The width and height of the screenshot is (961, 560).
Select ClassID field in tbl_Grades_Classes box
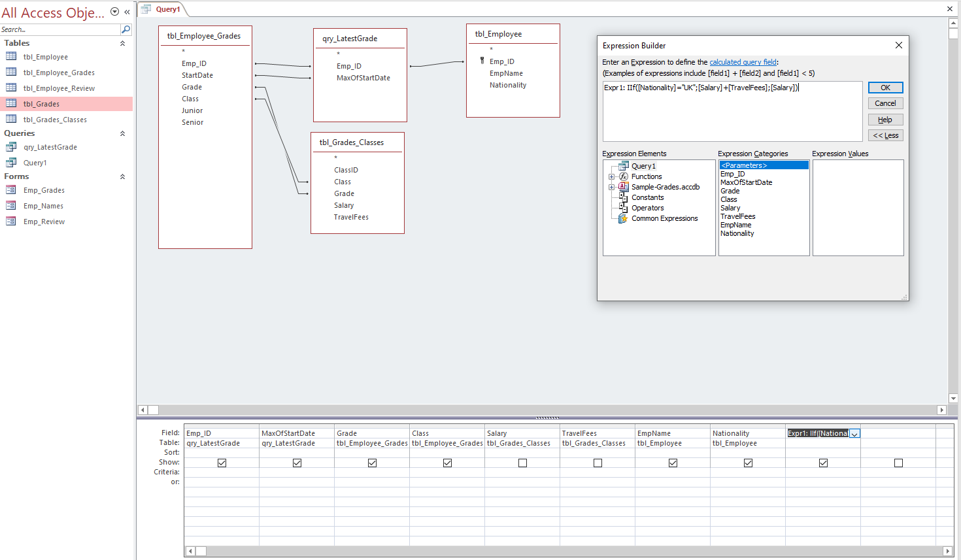coord(346,170)
